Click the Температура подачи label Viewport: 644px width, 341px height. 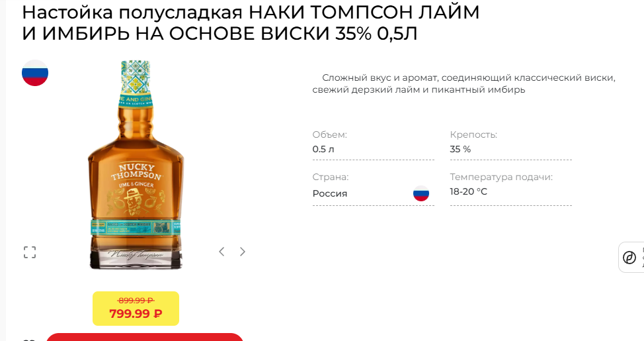coord(501,177)
